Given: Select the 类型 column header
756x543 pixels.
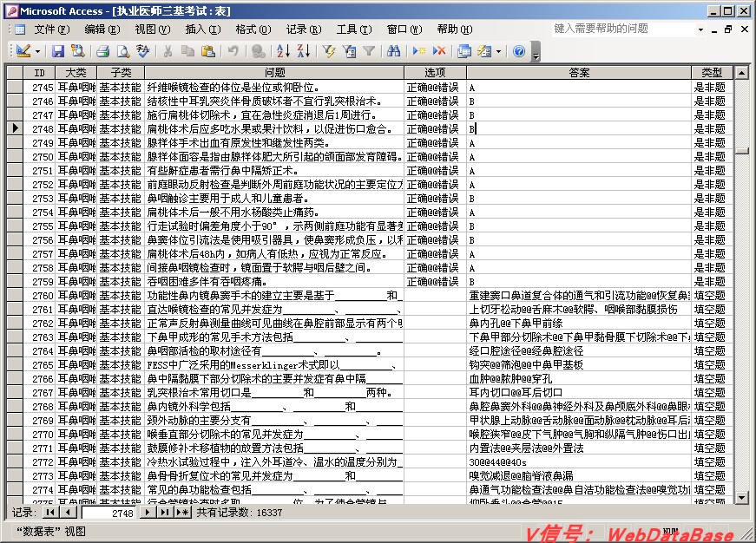Looking at the screenshot, I should click(712, 72).
